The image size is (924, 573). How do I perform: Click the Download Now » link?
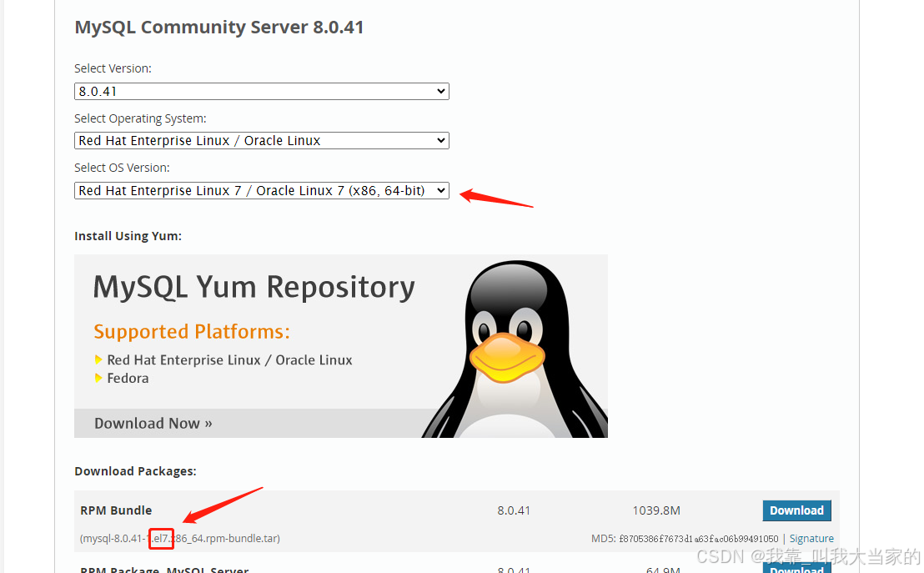pyautogui.click(x=153, y=423)
